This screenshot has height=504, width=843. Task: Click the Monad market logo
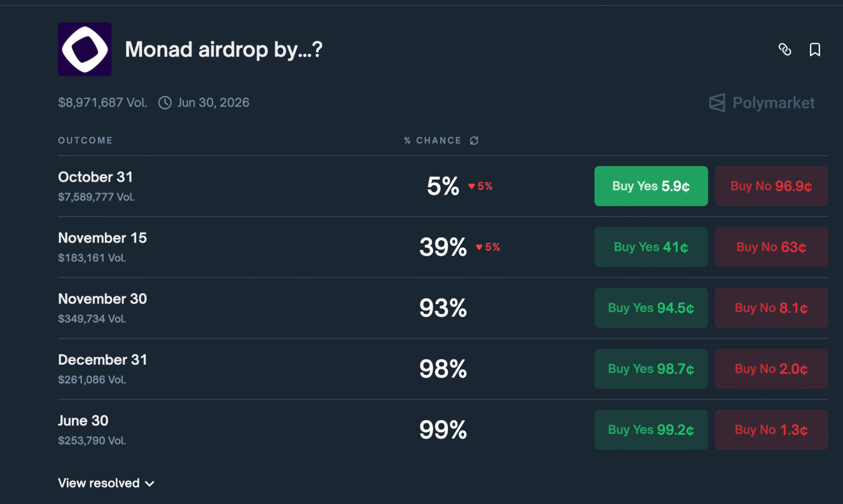pos(84,49)
